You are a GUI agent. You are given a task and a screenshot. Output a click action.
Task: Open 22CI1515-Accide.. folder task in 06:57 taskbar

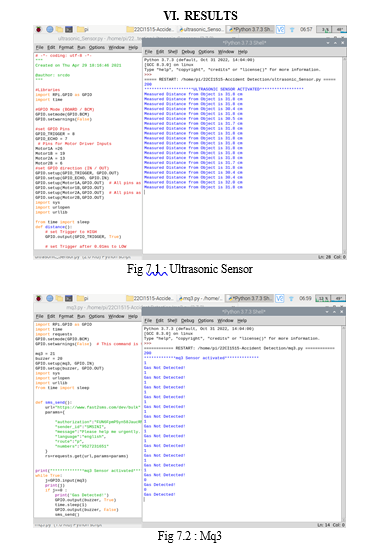coord(150,29)
